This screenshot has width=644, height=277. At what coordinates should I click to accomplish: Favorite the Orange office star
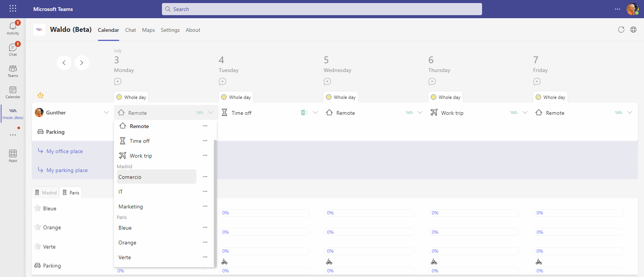coord(37,227)
